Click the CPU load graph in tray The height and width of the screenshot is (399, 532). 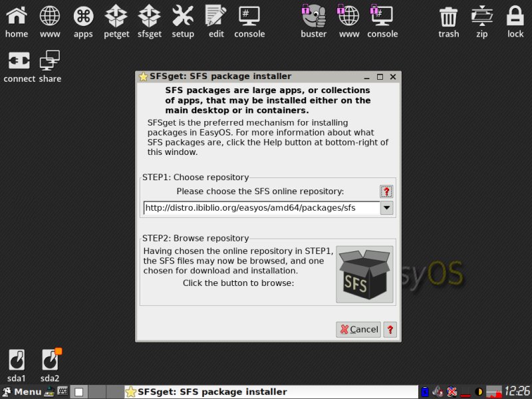coord(493,392)
